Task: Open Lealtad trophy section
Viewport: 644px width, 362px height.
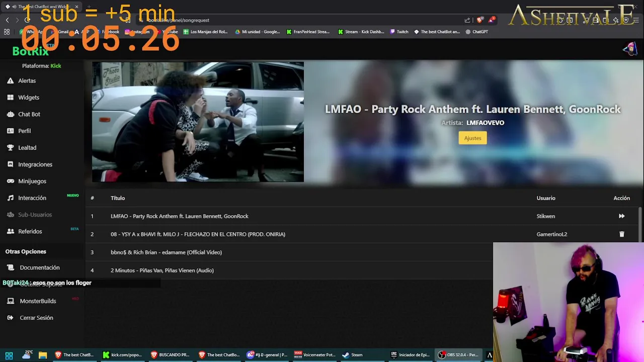Action: (x=22, y=148)
